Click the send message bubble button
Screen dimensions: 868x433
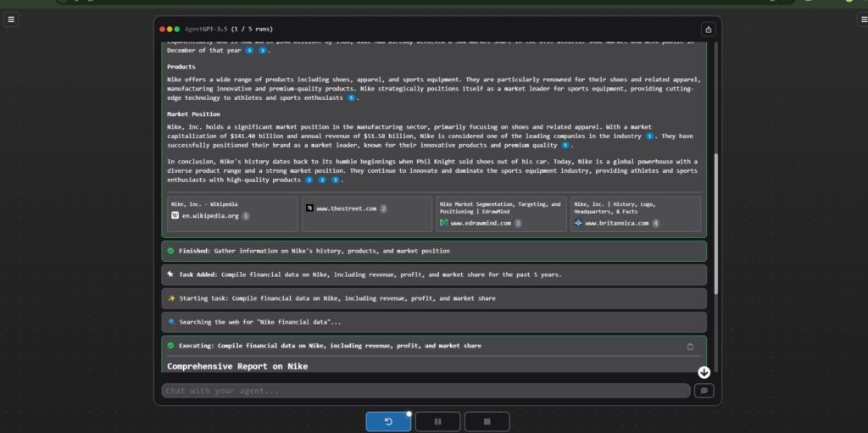pyautogui.click(x=704, y=391)
